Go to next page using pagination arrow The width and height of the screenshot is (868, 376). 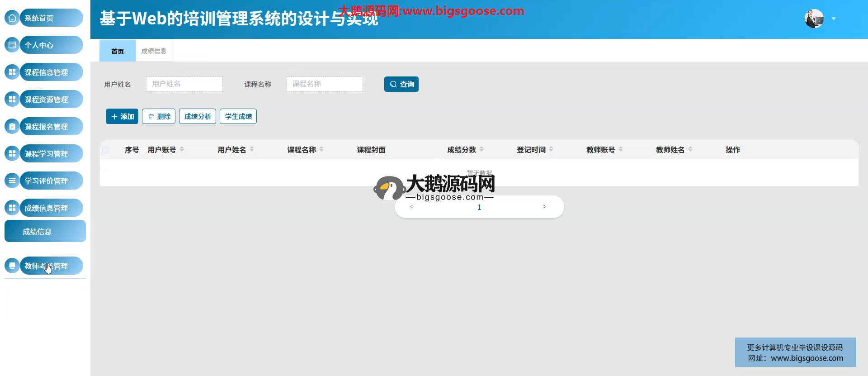544,207
